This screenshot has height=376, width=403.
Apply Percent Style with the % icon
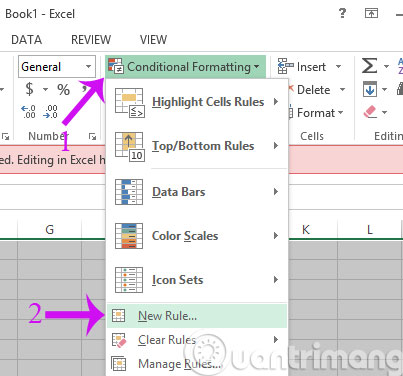[x=63, y=89]
